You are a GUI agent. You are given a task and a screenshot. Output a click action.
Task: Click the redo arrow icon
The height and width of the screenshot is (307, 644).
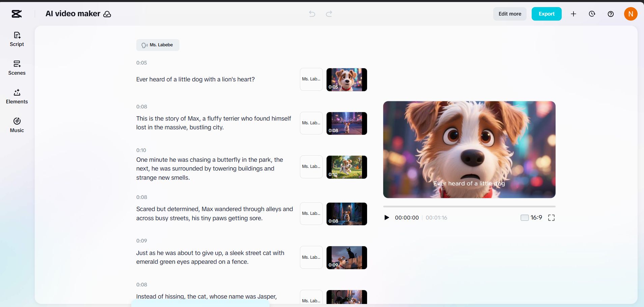[329, 14]
